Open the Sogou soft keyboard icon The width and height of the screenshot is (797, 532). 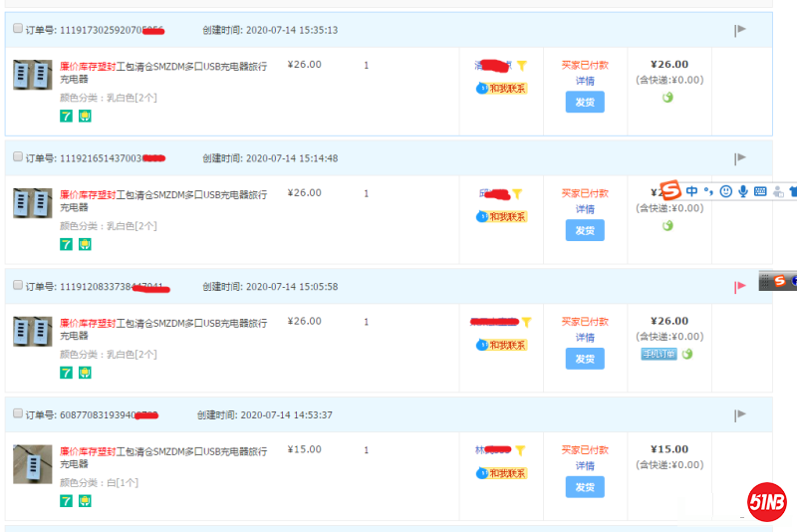click(x=760, y=190)
